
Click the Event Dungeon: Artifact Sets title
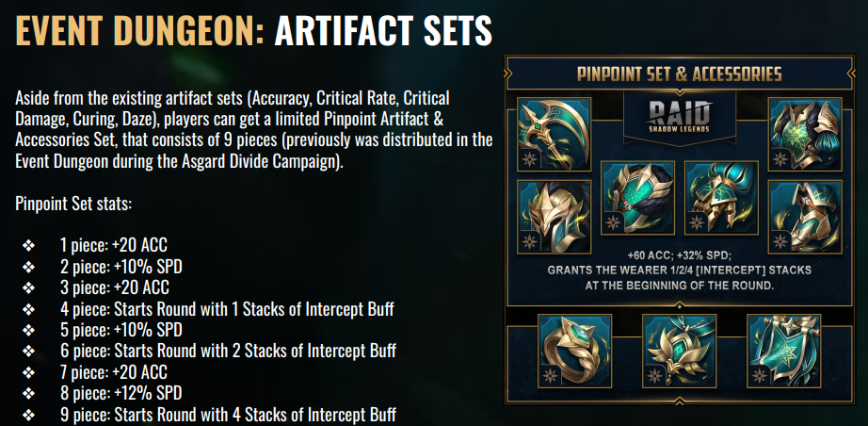[254, 32]
